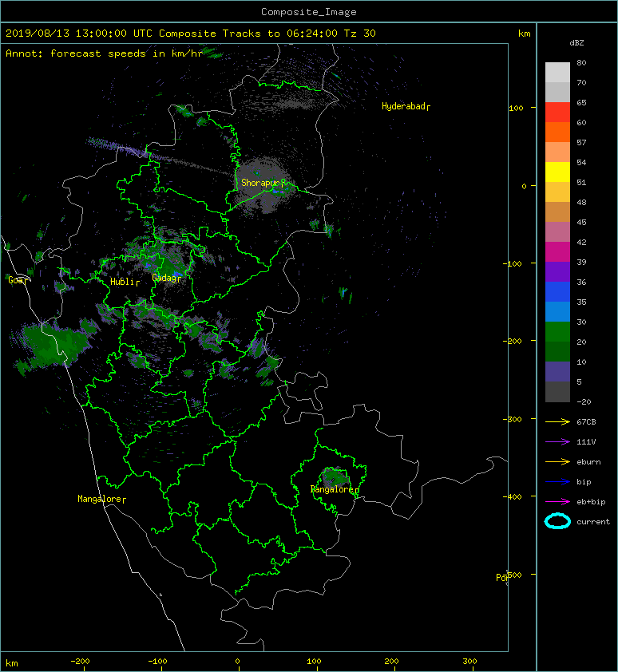Pick the red swatch between 65 and 60 dBZ
The width and height of the screenshot is (618, 672).
tap(557, 113)
